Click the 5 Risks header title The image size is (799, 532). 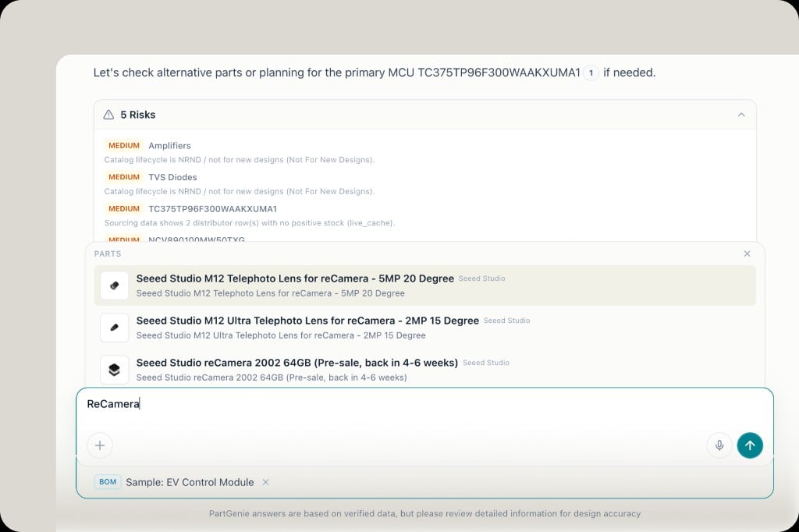[x=137, y=115]
